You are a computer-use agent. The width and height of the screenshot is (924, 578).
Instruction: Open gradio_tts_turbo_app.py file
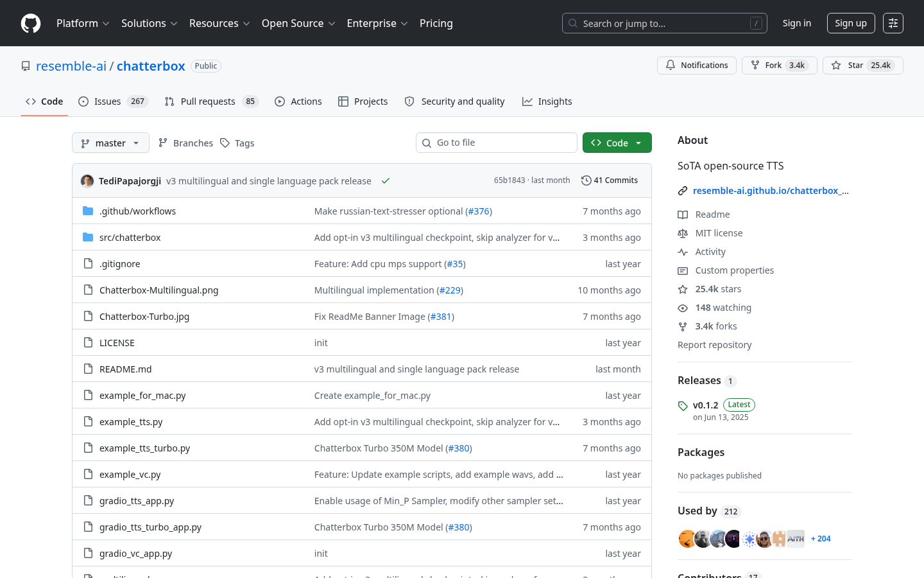[x=151, y=527]
